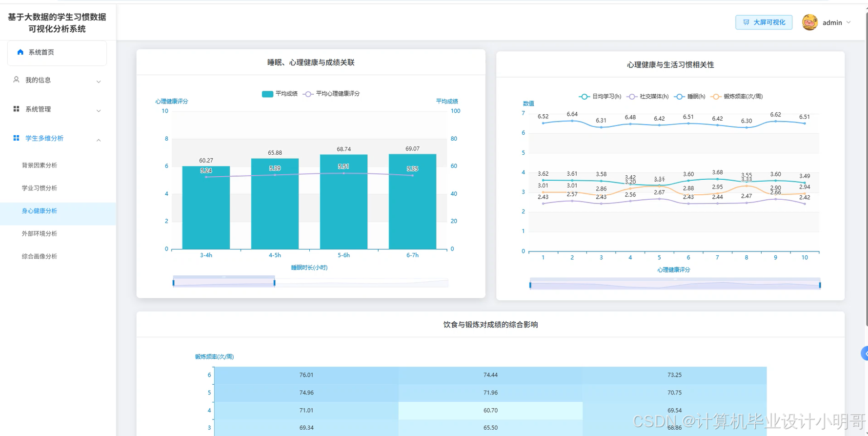Image resolution: width=868 pixels, height=436 pixels.
Task: Click heatmap cell 70.75
Action: click(x=674, y=393)
